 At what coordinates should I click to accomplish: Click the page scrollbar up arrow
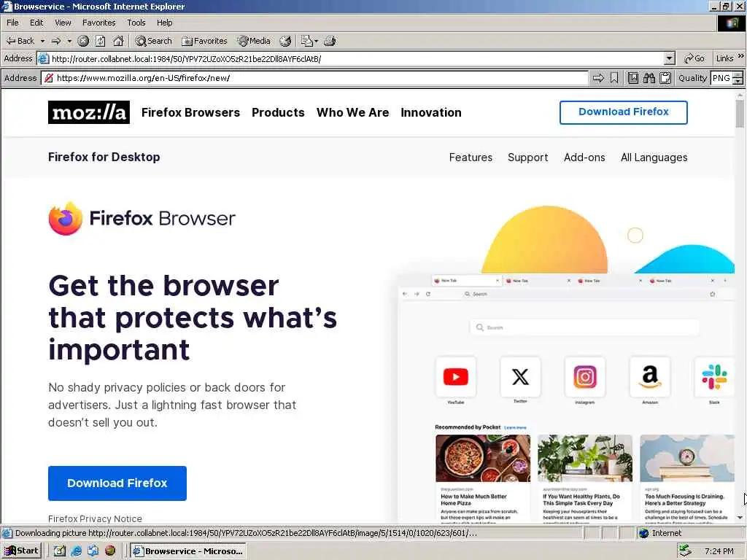point(740,96)
